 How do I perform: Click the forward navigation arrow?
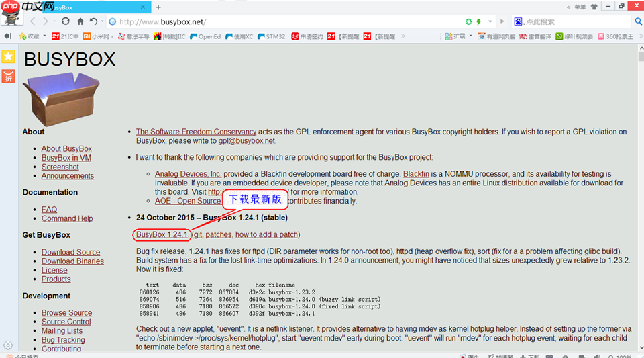(x=46, y=21)
